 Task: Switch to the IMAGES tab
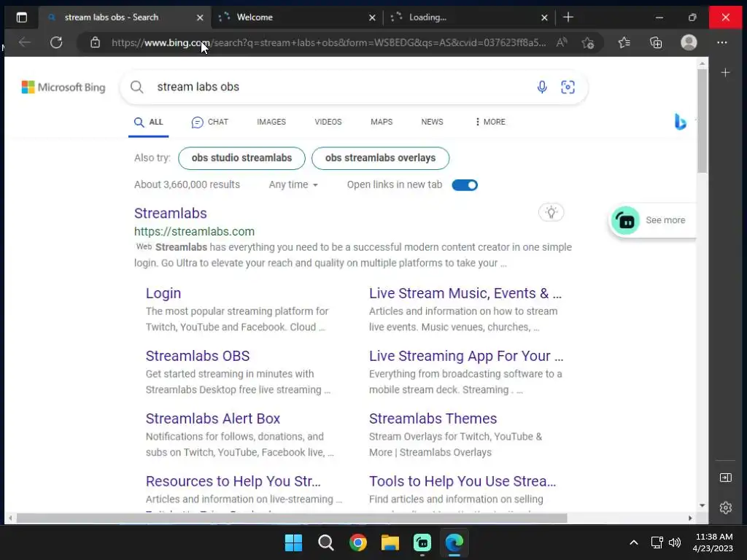click(x=271, y=122)
